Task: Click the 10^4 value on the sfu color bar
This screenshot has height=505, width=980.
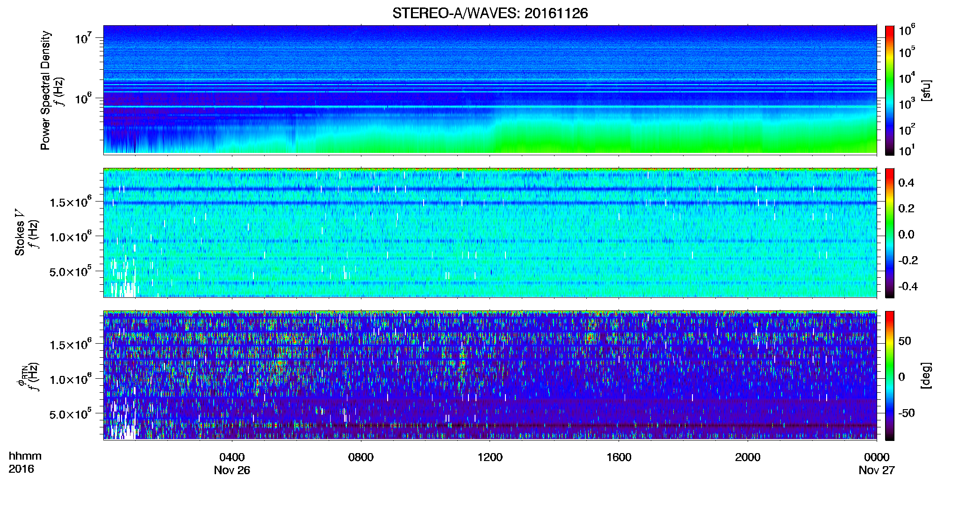Action: coord(907,78)
